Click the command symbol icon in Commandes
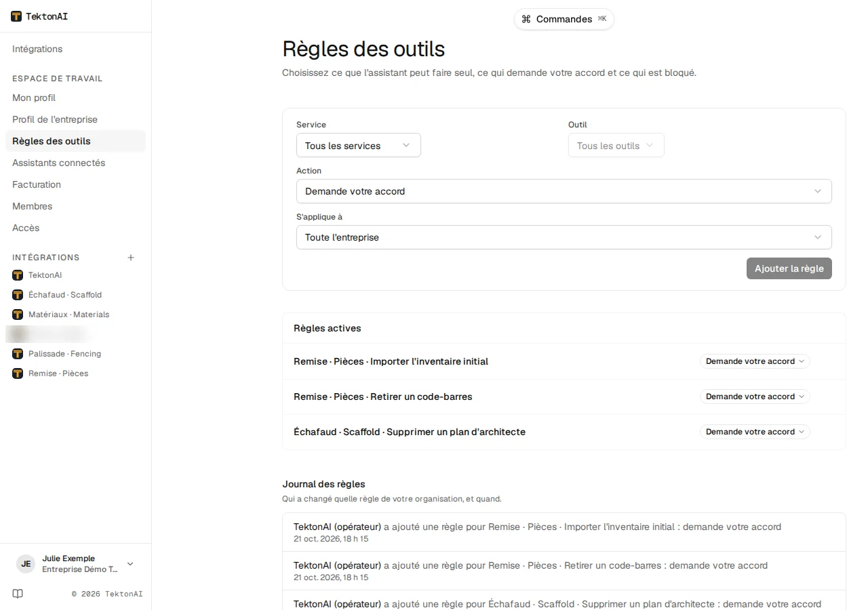868x610 pixels. 526,19
